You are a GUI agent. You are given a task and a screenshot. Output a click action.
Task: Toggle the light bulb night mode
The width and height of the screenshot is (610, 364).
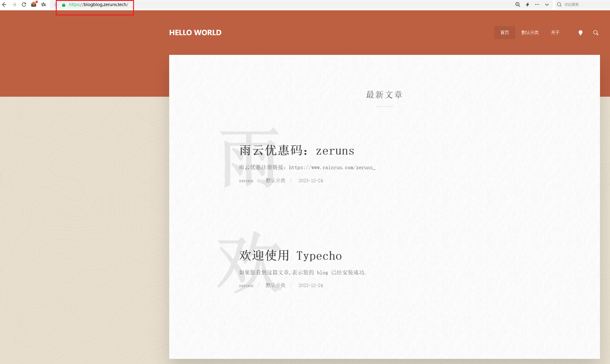point(580,33)
